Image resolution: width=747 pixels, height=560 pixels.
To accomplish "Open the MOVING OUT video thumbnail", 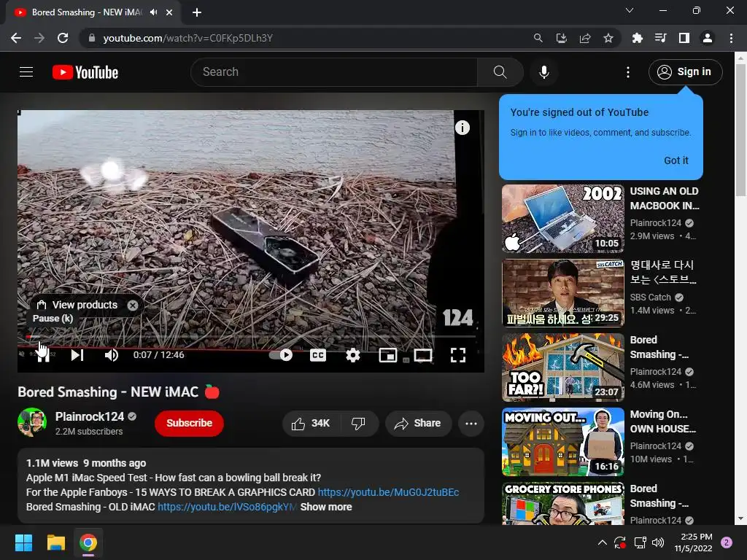I will coord(562,441).
